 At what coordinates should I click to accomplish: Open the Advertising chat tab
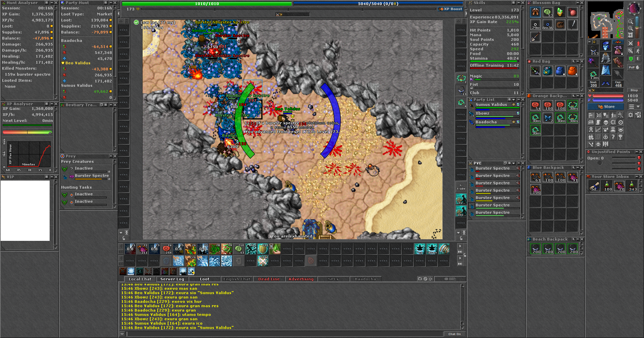pyautogui.click(x=301, y=279)
